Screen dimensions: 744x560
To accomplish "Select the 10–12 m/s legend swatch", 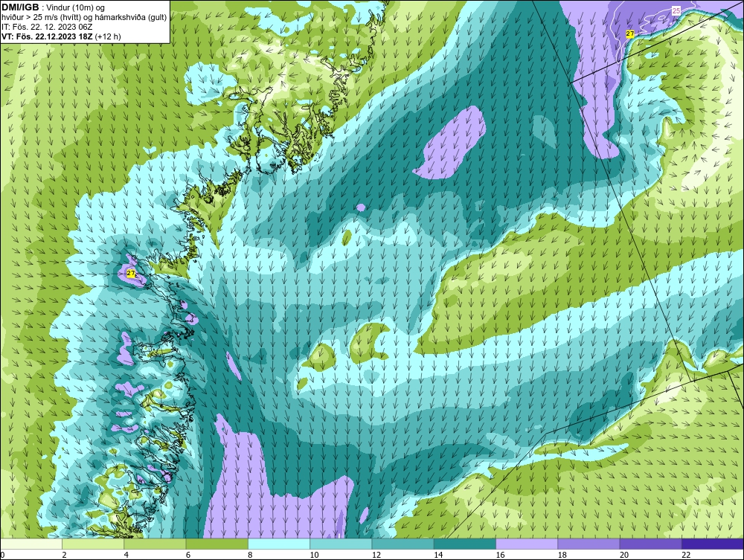I will [x=341, y=544].
